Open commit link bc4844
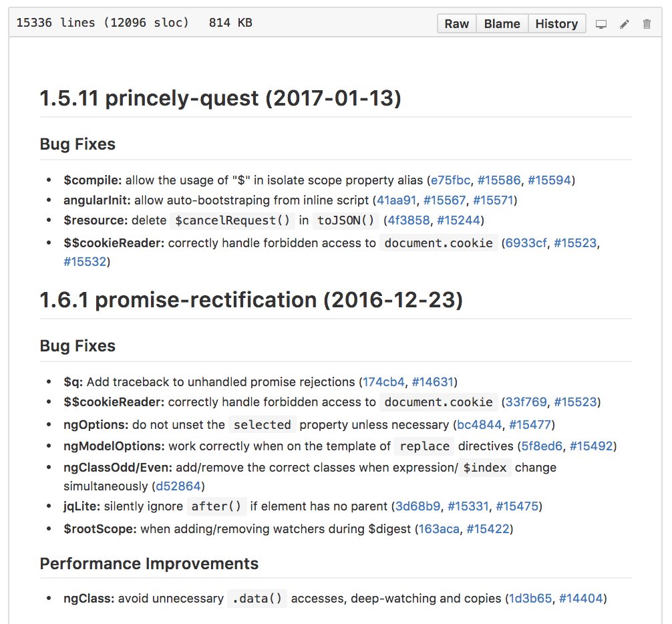The image size is (672, 624). coord(479,425)
